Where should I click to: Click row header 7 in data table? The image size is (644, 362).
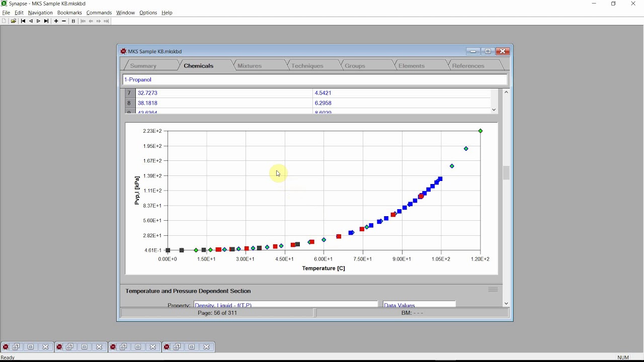coord(129,93)
